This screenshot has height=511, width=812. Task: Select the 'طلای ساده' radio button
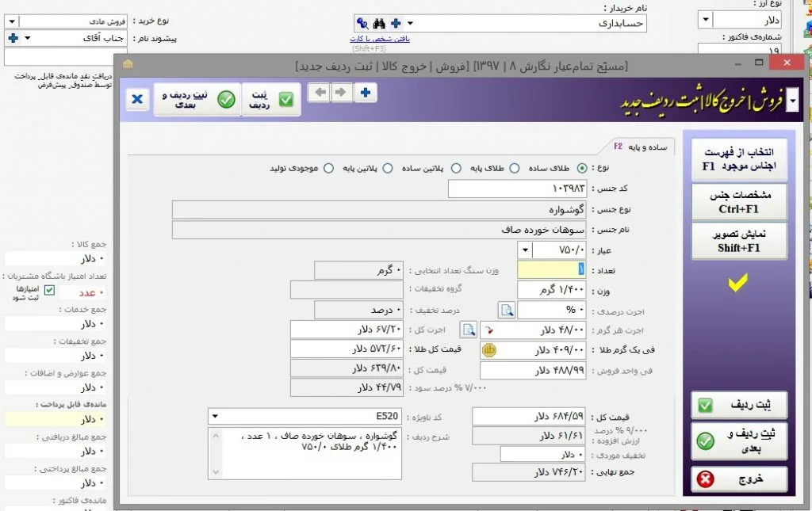(x=582, y=168)
